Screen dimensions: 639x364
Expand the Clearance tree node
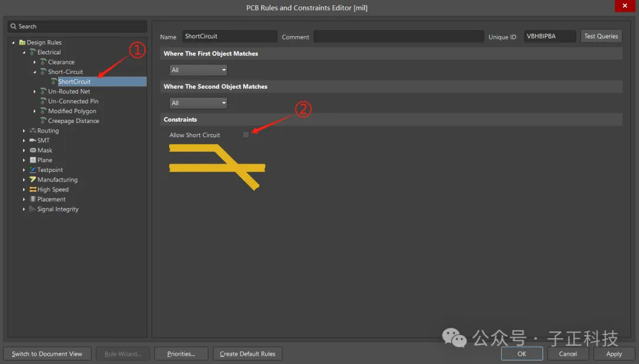(34, 62)
